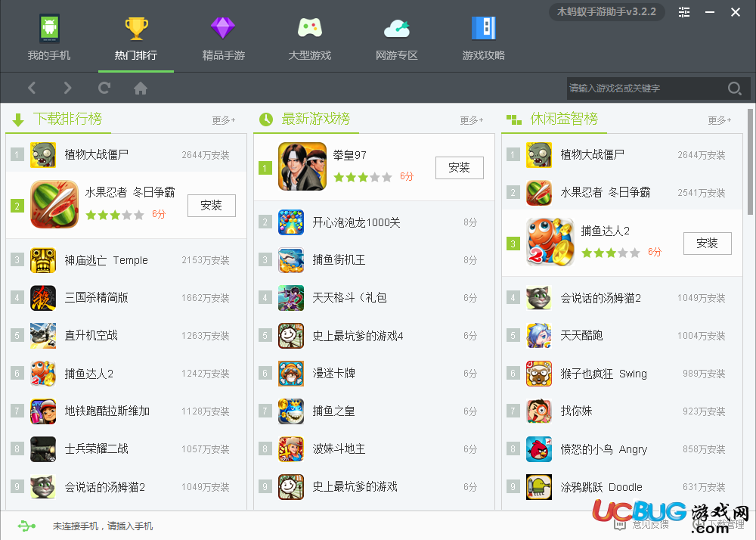
Task: Open 水果忍者 icon in 休闲益智榜
Action: [x=538, y=192]
